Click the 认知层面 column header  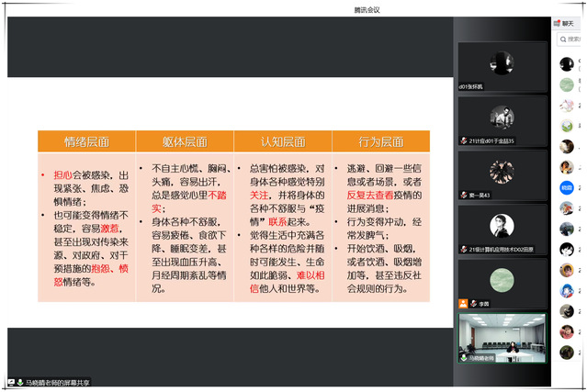pos(283,141)
